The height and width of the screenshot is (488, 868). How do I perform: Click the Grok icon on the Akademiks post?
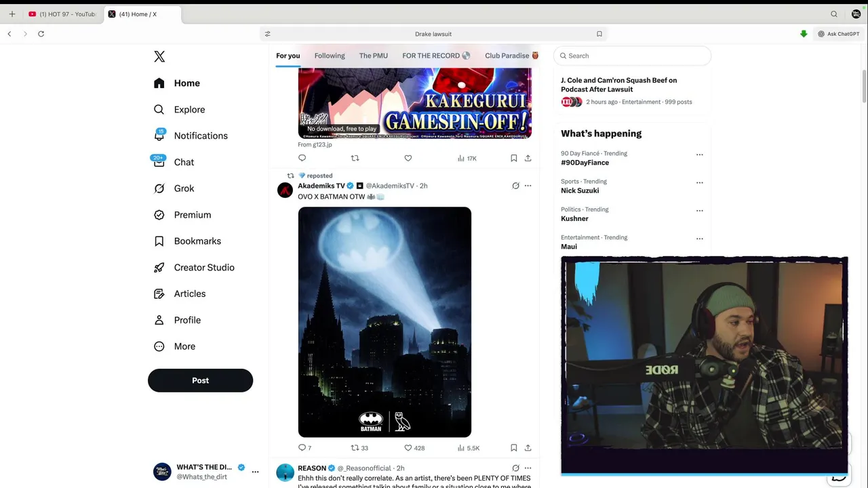pos(515,186)
